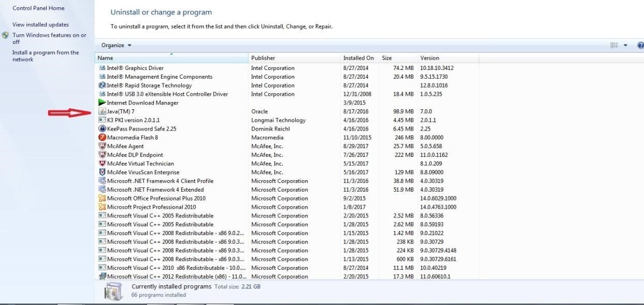Click the Windows features shield icon
The image size is (644, 305).
coord(5,36)
